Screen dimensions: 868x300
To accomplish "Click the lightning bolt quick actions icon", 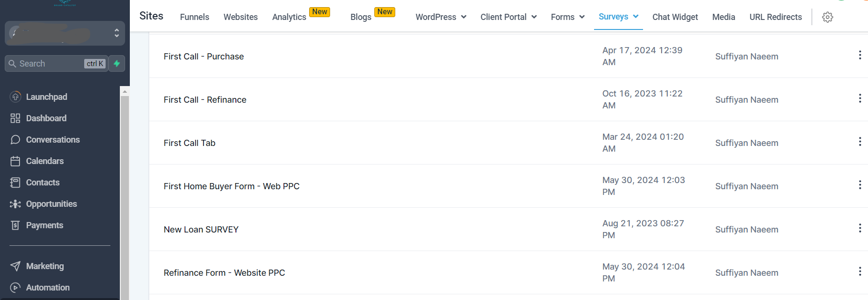I will click(x=117, y=64).
